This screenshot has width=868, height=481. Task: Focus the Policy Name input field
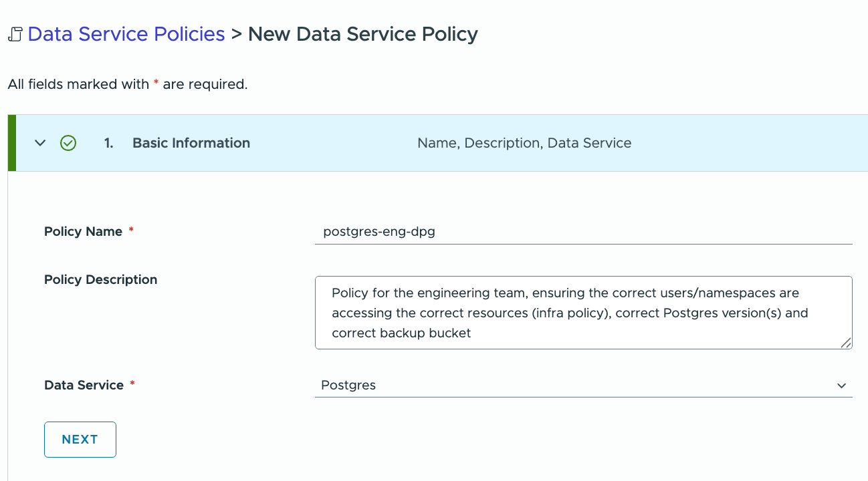(583, 232)
